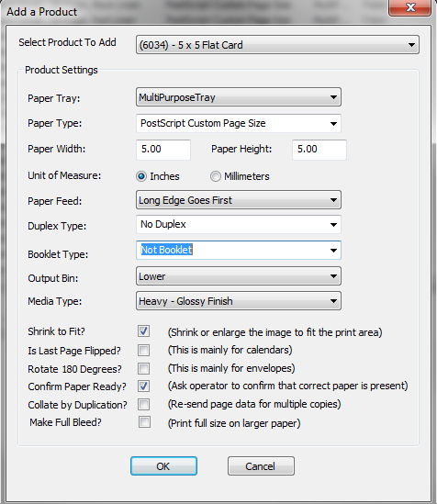Click the Select Product To Add label
This screenshot has height=504, width=437.
[x=67, y=42]
